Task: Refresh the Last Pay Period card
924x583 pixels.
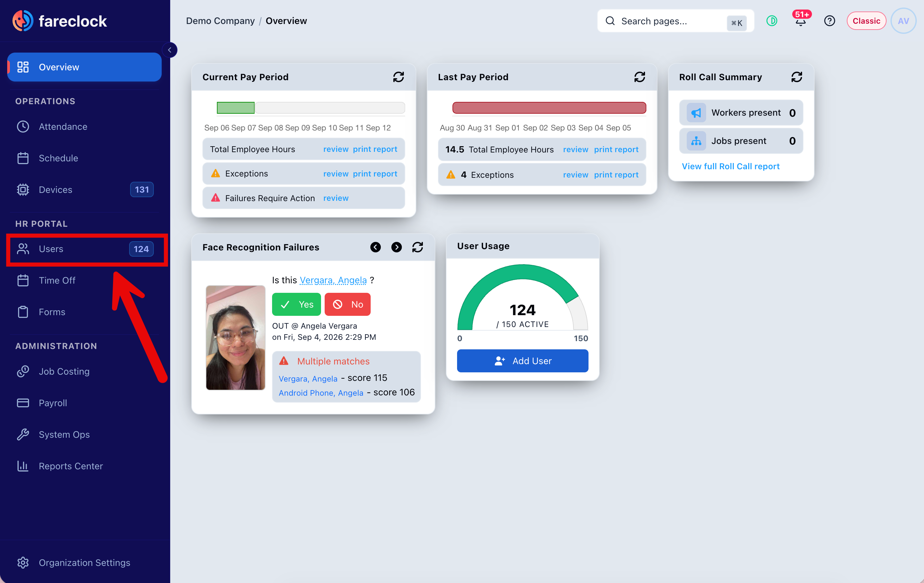Action: click(639, 77)
